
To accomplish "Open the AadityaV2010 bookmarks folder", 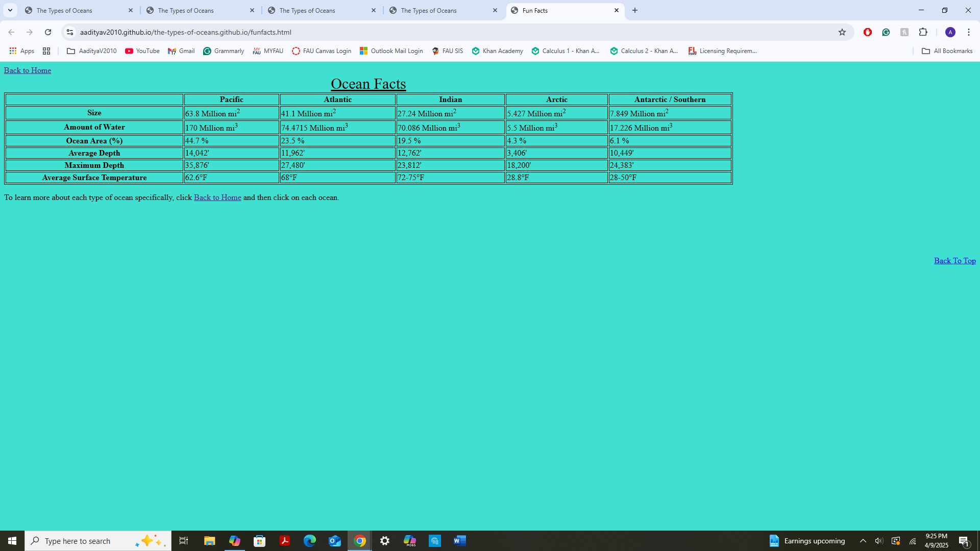I will pos(92,51).
